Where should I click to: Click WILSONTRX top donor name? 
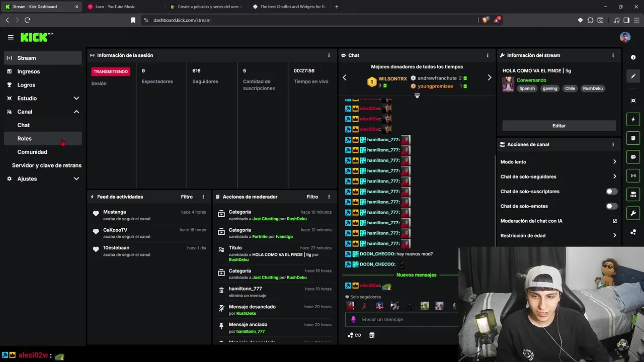coord(392,79)
